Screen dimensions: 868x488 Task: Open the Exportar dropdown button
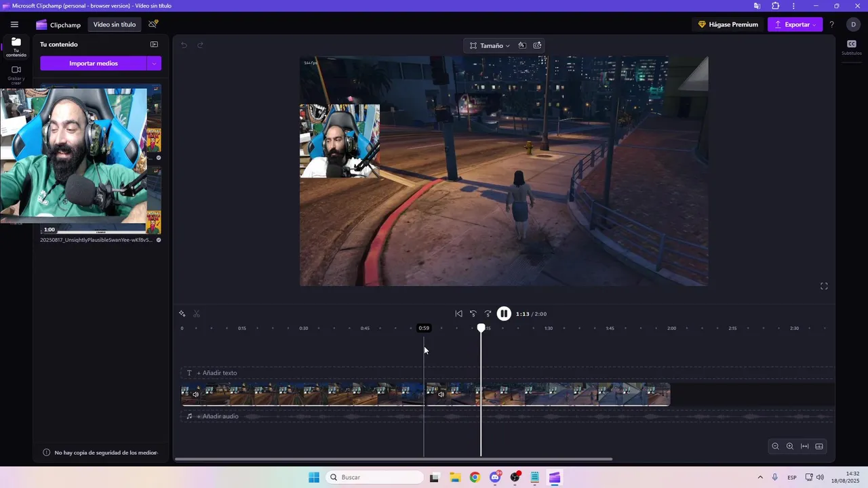coord(795,24)
